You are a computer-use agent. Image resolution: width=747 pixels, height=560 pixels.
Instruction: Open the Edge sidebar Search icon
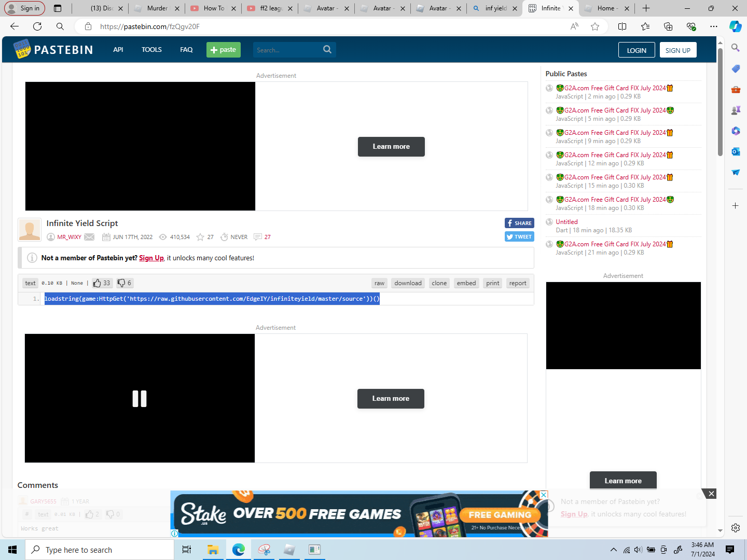pyautogui.click(x=736, y=48)
